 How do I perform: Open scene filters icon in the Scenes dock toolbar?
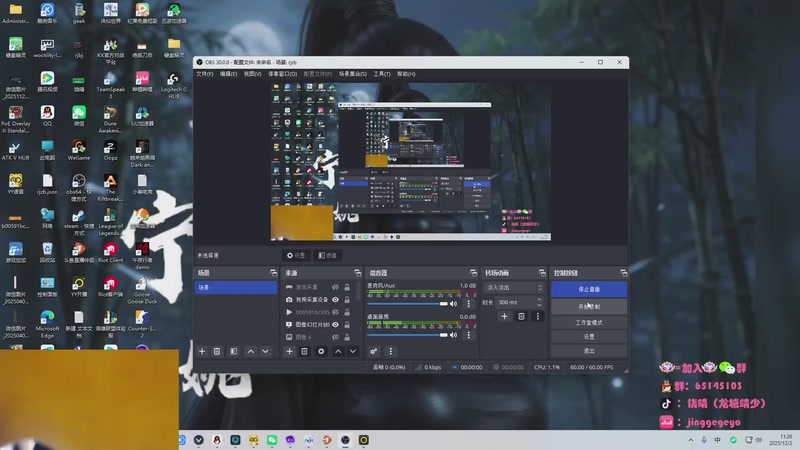point(234,352)
